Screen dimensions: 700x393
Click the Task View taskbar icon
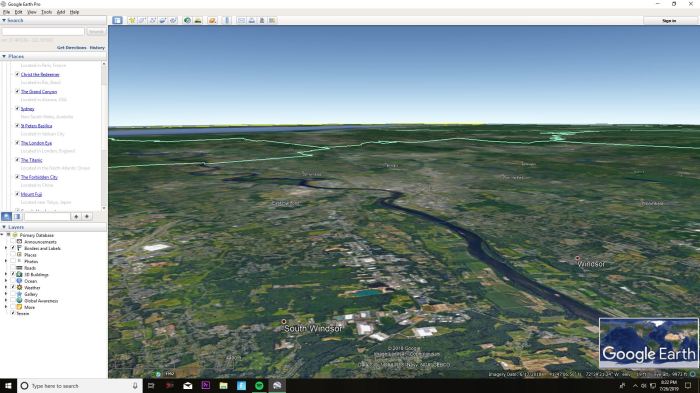point(151,385)
